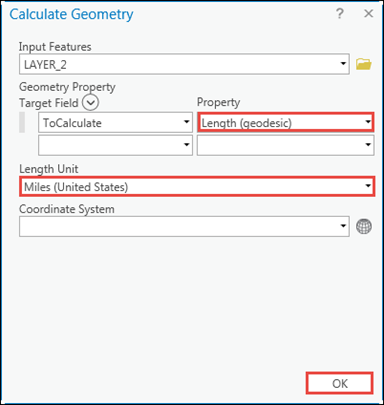Click the LAYER_2 input features text box
Viewport: 384px width, 405px height.
pyautogui.click(x=184, y=64)
